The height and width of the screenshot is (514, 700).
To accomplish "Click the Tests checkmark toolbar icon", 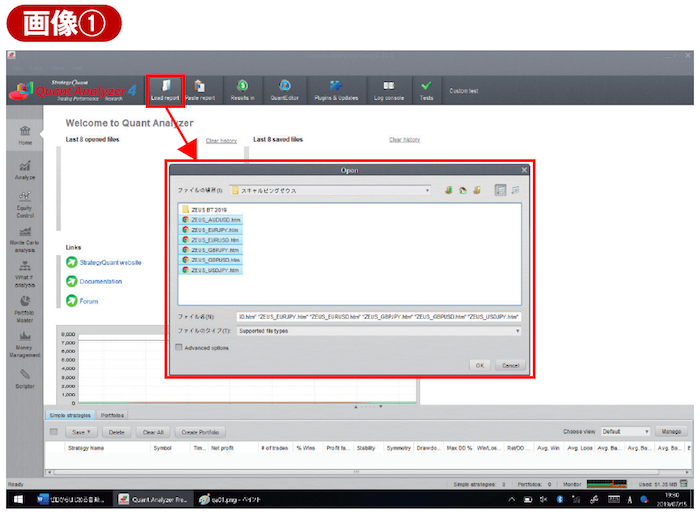I will coord(426,90).
